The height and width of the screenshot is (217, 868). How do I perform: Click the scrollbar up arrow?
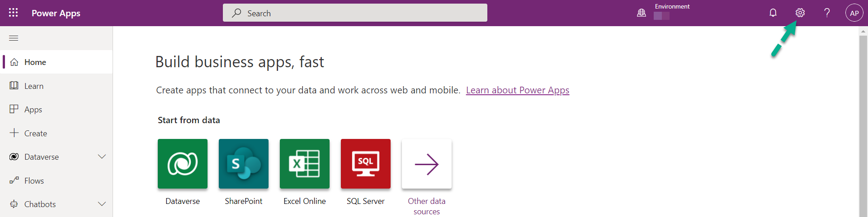coord(863,31)
